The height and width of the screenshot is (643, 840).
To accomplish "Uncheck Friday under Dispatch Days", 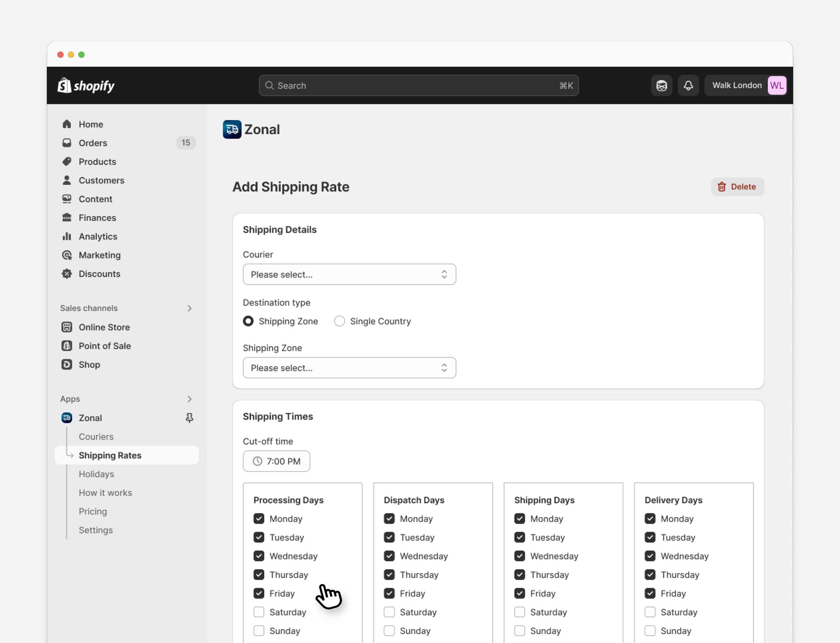I will pyautogui.click(x=389, y=593).
